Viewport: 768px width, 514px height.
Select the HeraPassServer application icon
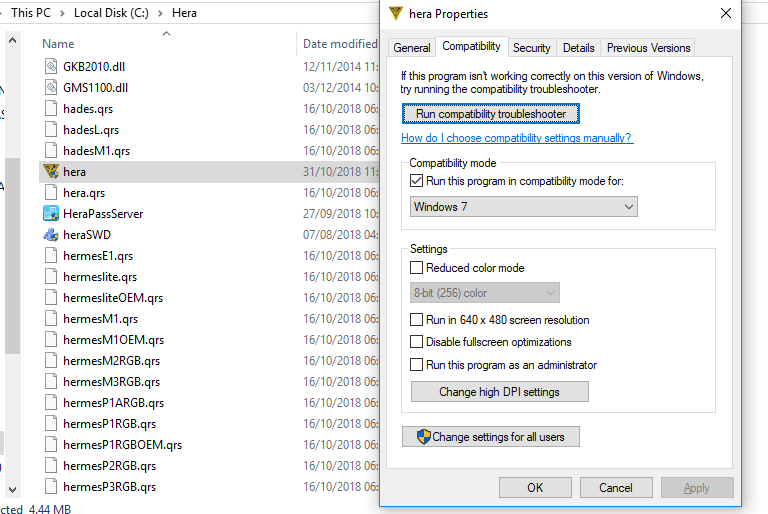tap(52, 214)
